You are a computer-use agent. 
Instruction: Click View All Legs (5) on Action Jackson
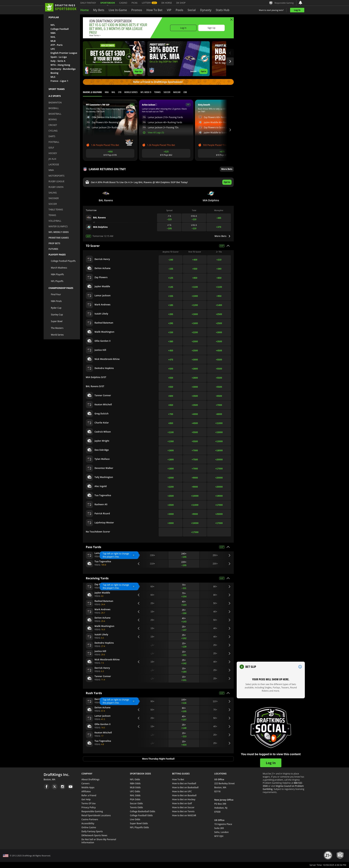pos(155,132)
